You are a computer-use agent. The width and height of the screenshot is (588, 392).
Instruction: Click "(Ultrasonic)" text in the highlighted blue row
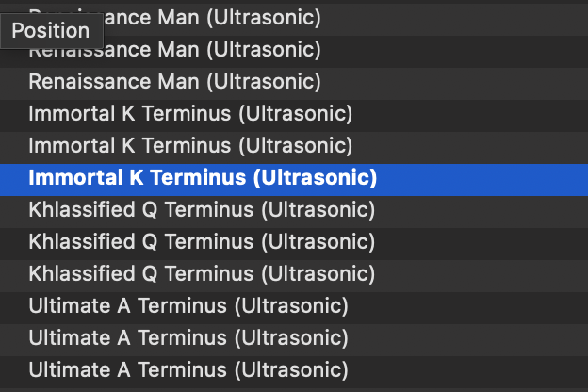(x=317, y=178)
